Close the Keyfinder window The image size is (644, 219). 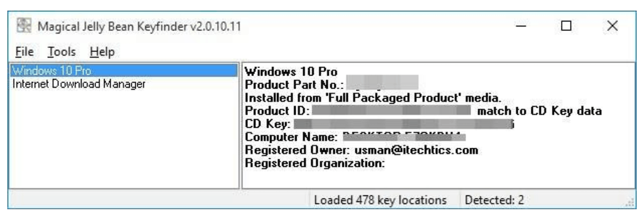tap(612, 26)
